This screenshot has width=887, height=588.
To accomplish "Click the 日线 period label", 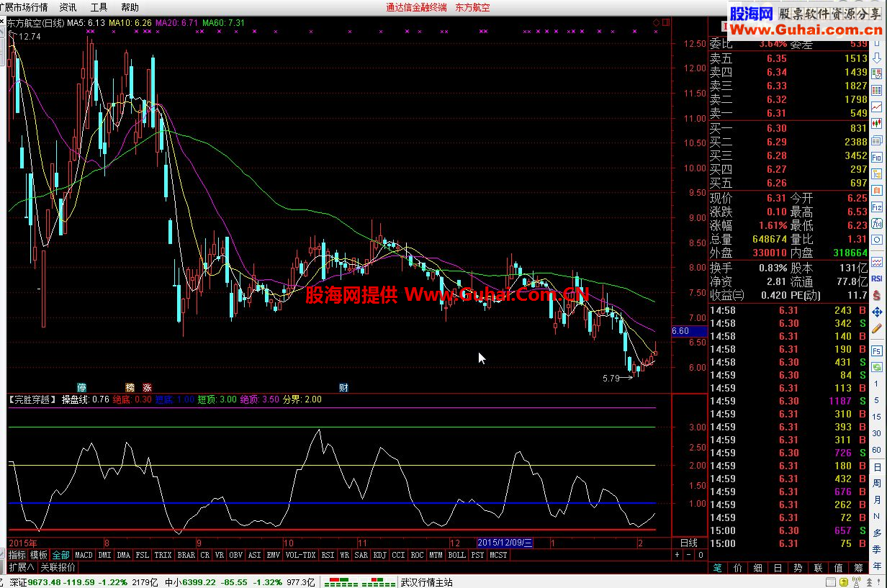I will (x=688, y=543).
